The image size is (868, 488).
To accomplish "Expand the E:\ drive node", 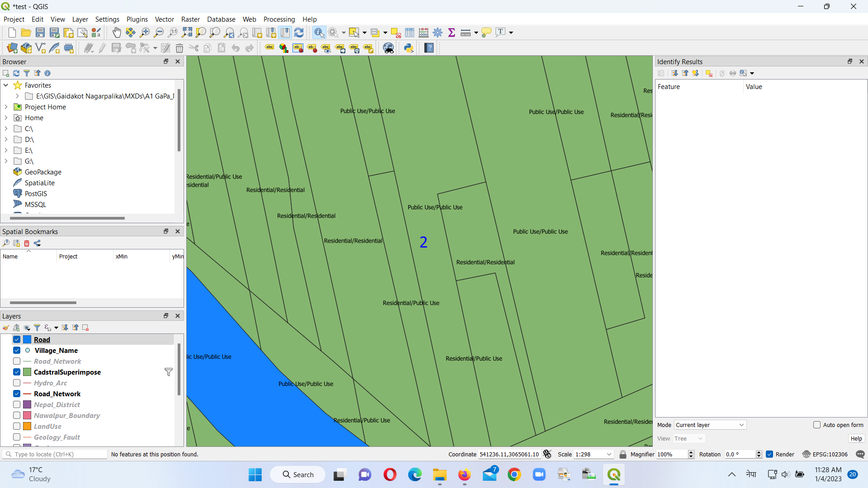I will point(6,150).
